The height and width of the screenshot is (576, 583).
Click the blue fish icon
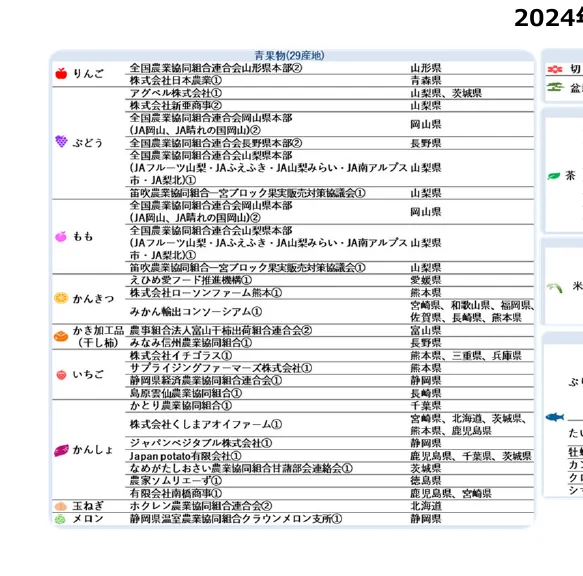coord(555,417)
